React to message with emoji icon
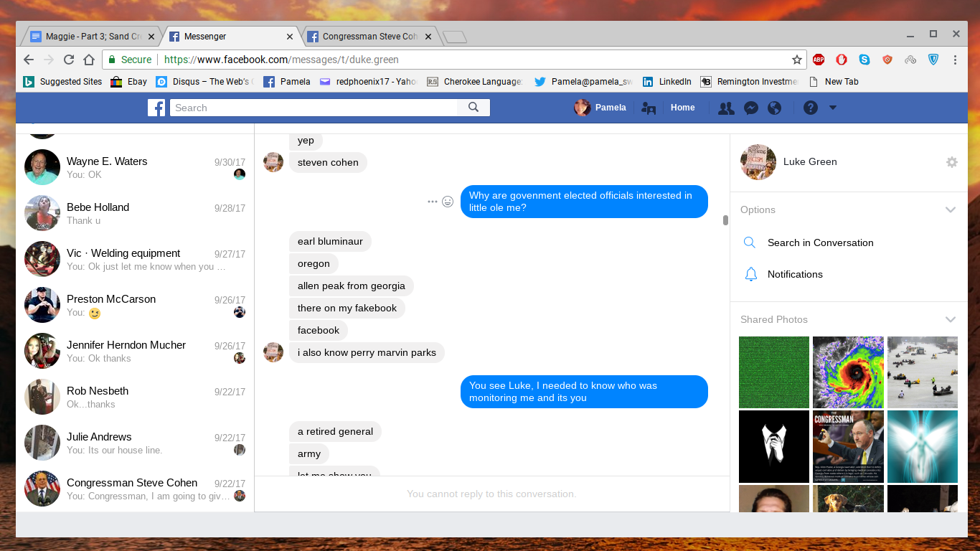Screen dimensions: 980x551 [x=448, y=202]
